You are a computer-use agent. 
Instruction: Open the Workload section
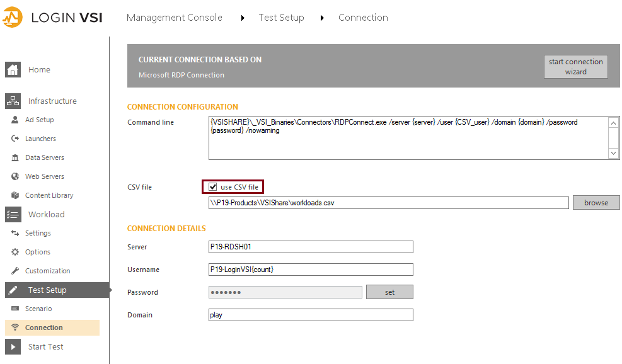[x=47, y=215]
